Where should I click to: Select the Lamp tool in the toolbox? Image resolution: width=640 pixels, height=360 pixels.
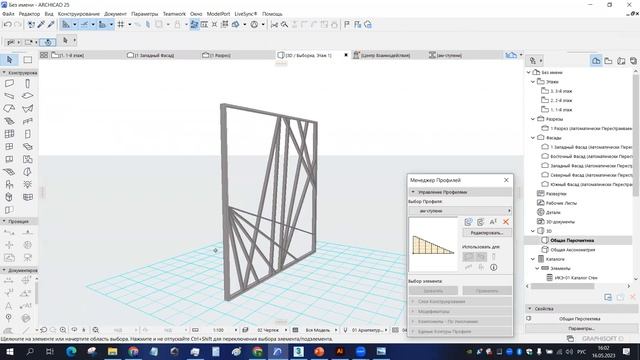point(27,184)
